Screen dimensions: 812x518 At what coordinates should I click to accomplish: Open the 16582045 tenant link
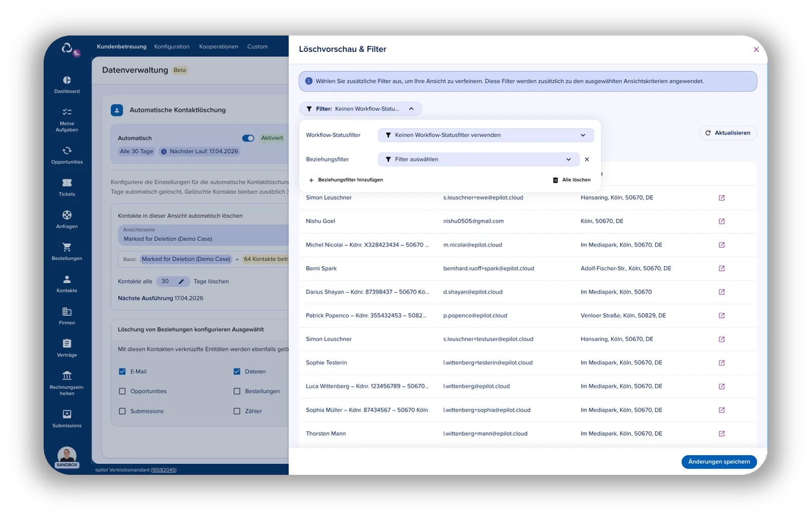click(163, 470)
